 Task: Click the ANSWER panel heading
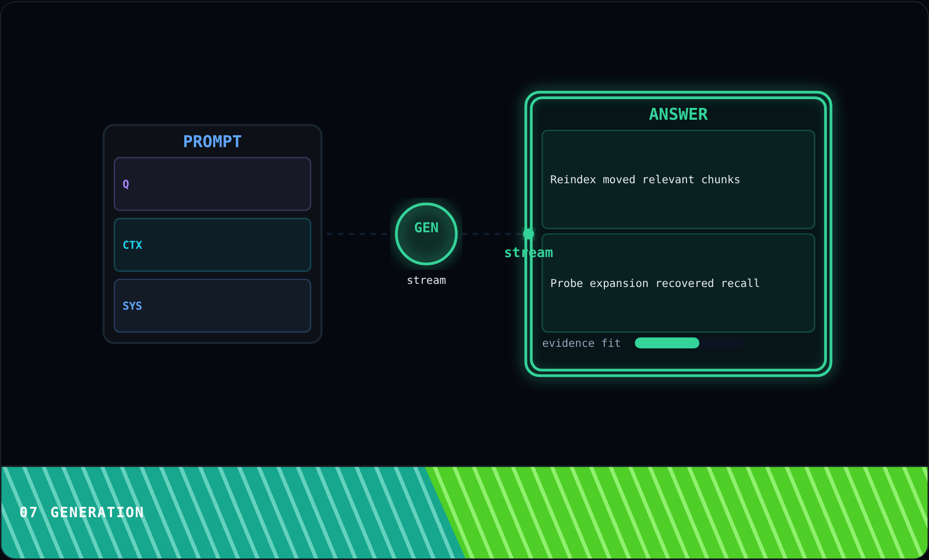point(678,114)
